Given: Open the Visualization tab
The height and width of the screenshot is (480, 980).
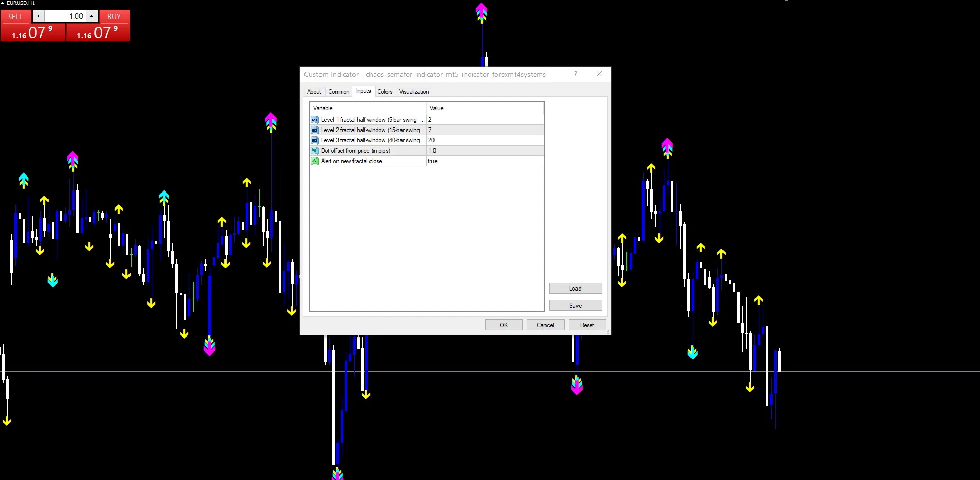Looking at the screenshot, I should point(414,92).
